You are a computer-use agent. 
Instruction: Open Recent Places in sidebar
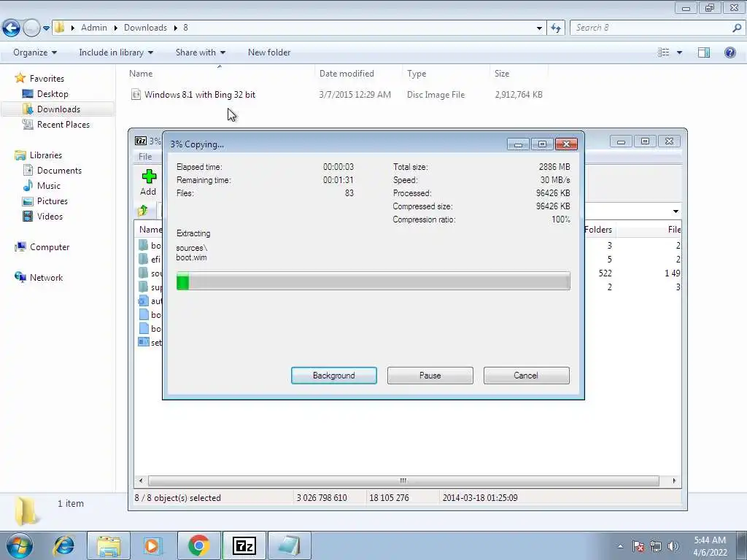point(63,124)
